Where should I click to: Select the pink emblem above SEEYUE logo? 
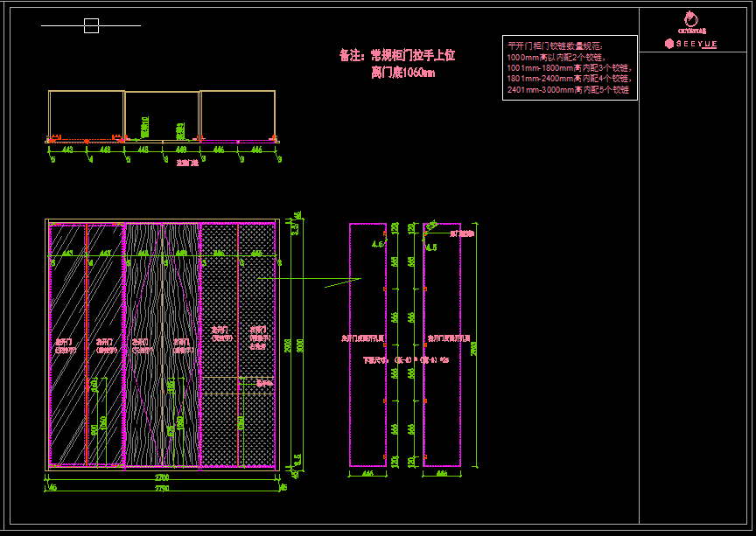coord(691,18)
